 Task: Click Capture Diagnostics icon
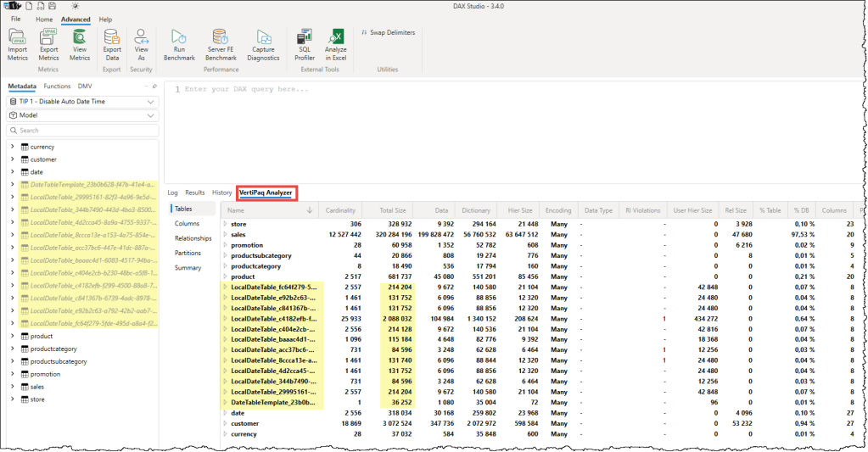[x=263, y=37]
